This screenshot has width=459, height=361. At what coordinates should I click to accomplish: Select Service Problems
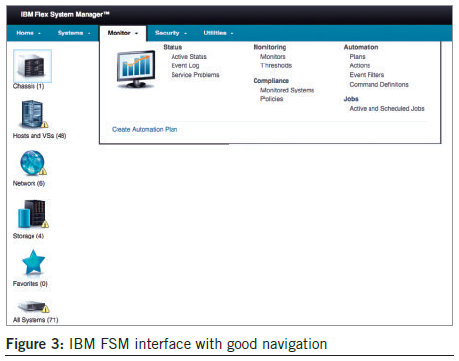(x=195, y=75)
